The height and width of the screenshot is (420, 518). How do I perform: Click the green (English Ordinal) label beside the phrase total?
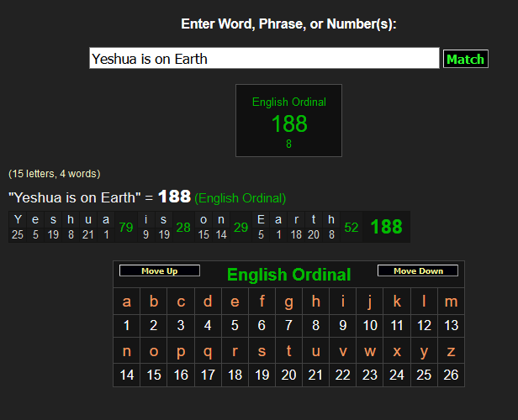click(x=240, y=198)
